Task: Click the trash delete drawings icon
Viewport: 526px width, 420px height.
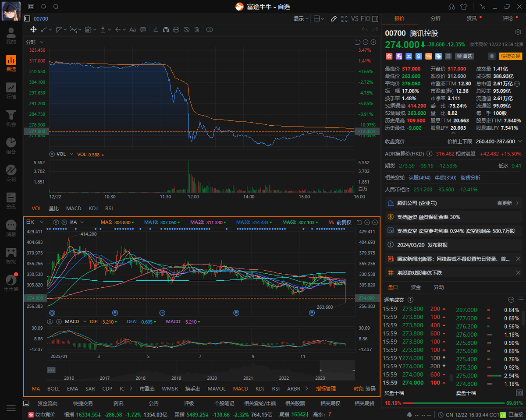Action: click(197, 29)
